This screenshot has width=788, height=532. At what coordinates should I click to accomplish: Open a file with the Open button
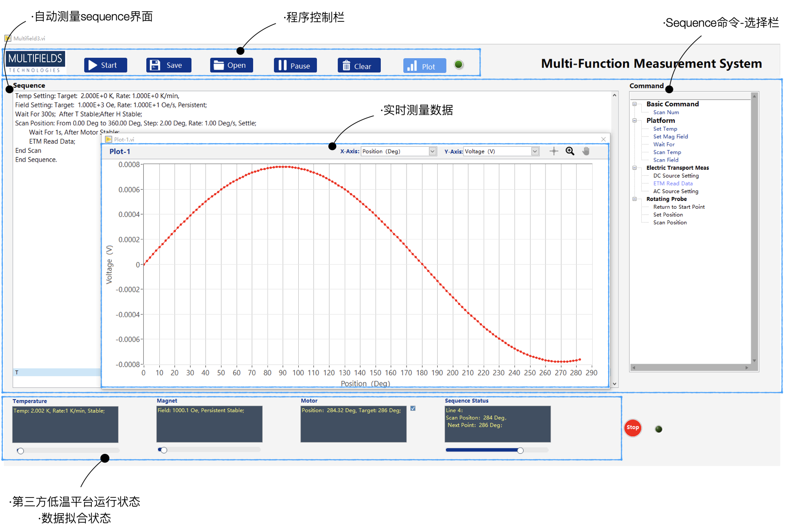pos(231,66)
